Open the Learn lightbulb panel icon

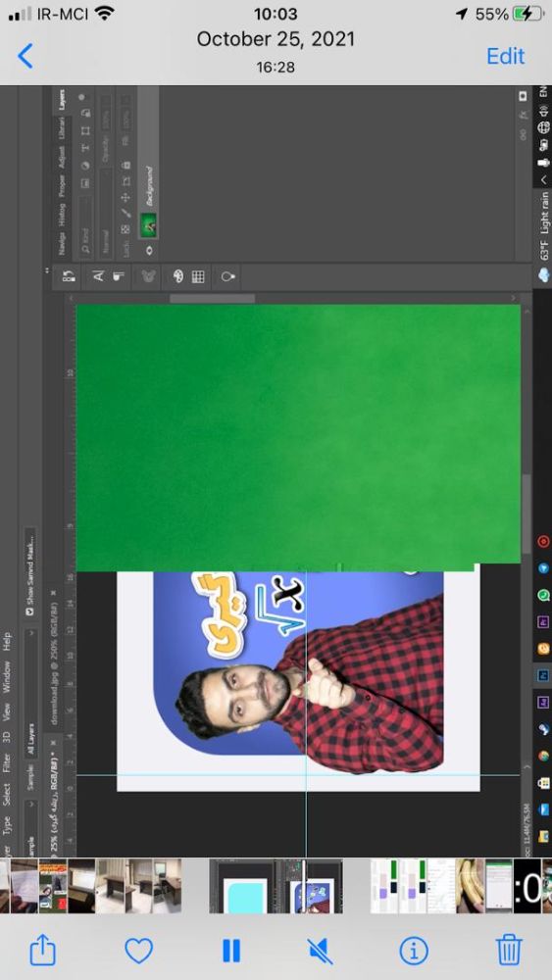228,276
